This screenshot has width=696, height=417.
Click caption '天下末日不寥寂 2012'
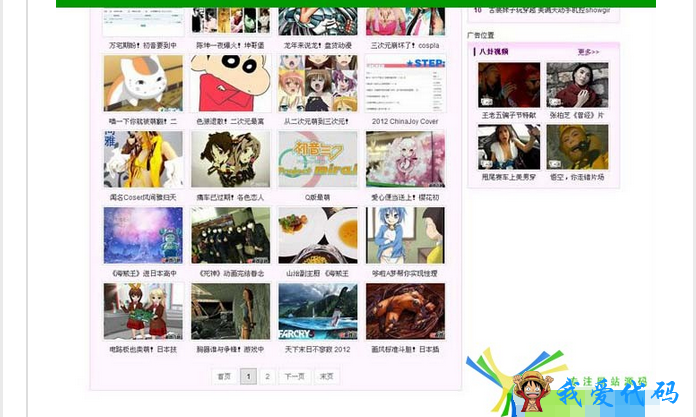[317, 349]
